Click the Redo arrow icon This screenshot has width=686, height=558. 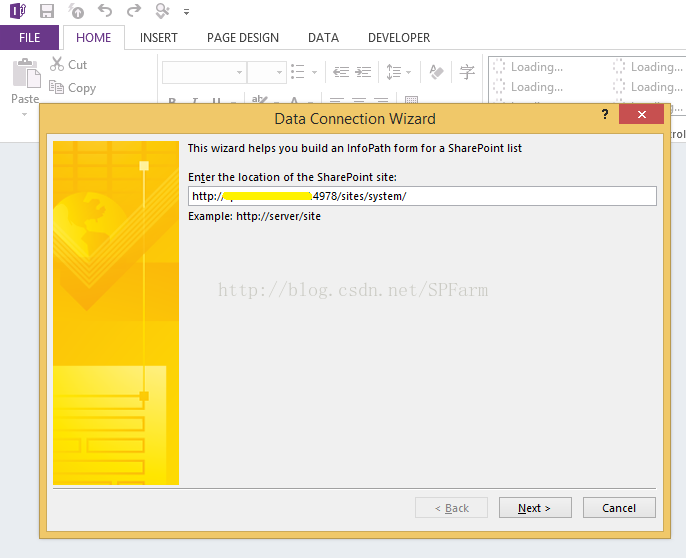pos(134,10)
